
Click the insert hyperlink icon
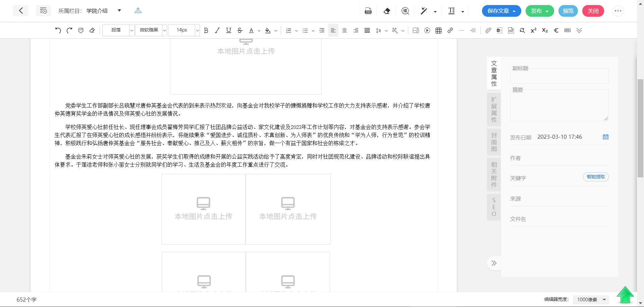[450, 31]
